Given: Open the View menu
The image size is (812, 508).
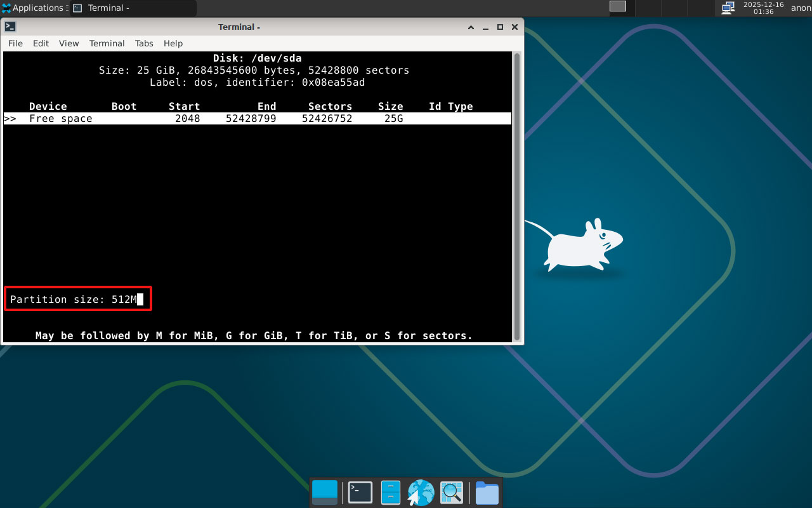Looking at the screenshot, I should (x=69, y=43).
